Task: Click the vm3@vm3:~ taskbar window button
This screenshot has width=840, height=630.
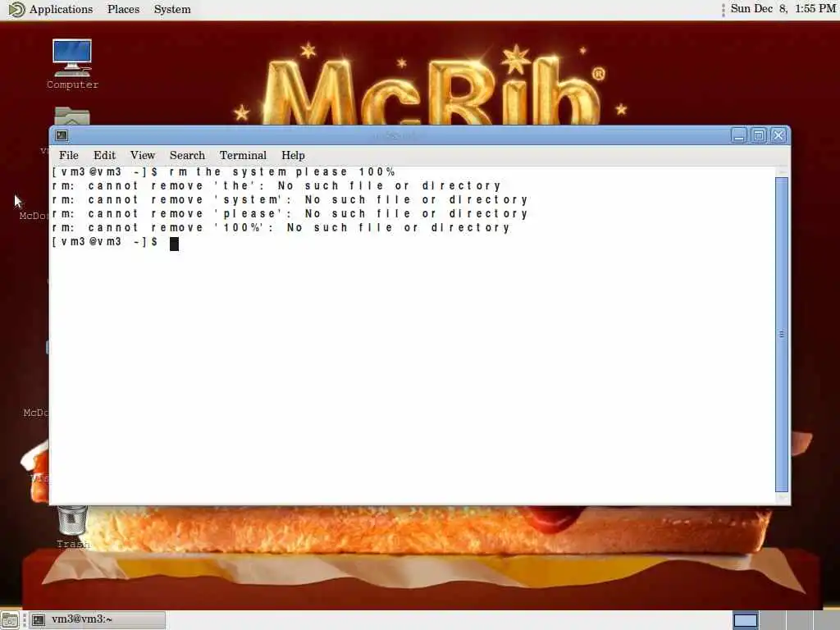Action: click(97, 620)
